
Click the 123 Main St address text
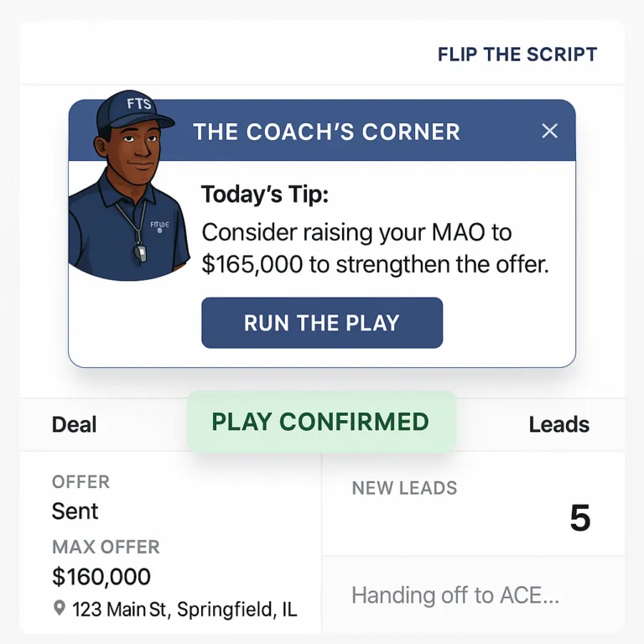184,610
